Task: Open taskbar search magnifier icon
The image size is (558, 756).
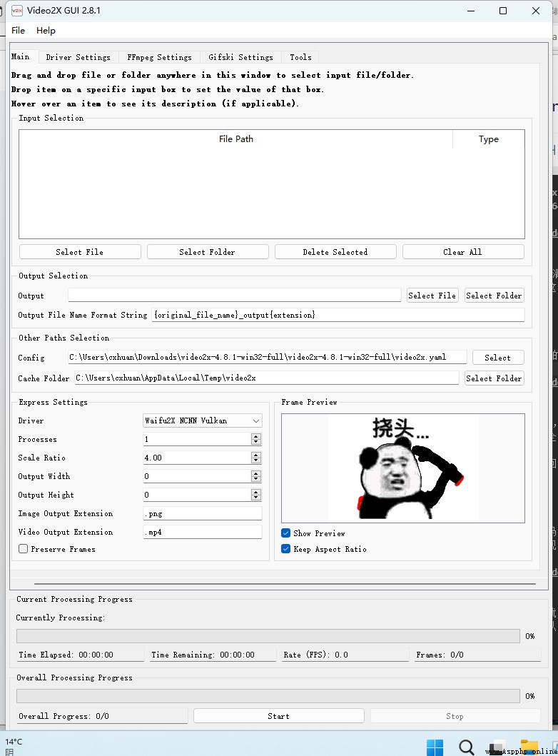Action: click(x=466, y=747)
